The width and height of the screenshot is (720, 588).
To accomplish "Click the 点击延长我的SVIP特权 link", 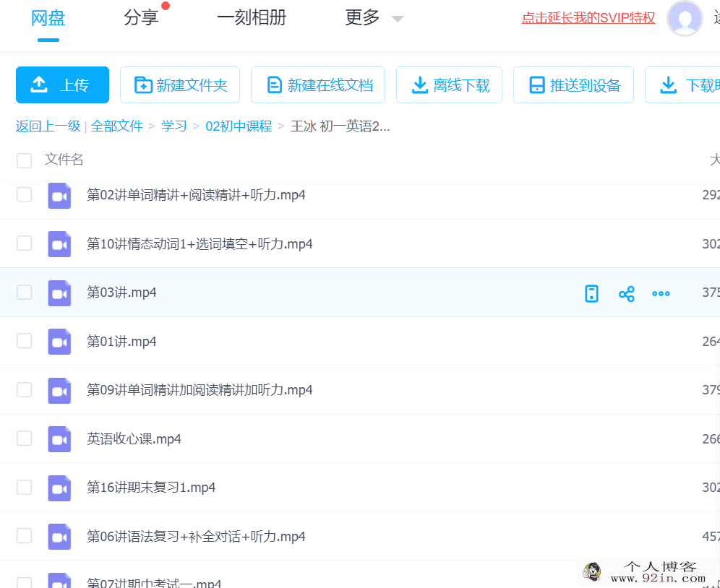I will [x=588, y=18].
